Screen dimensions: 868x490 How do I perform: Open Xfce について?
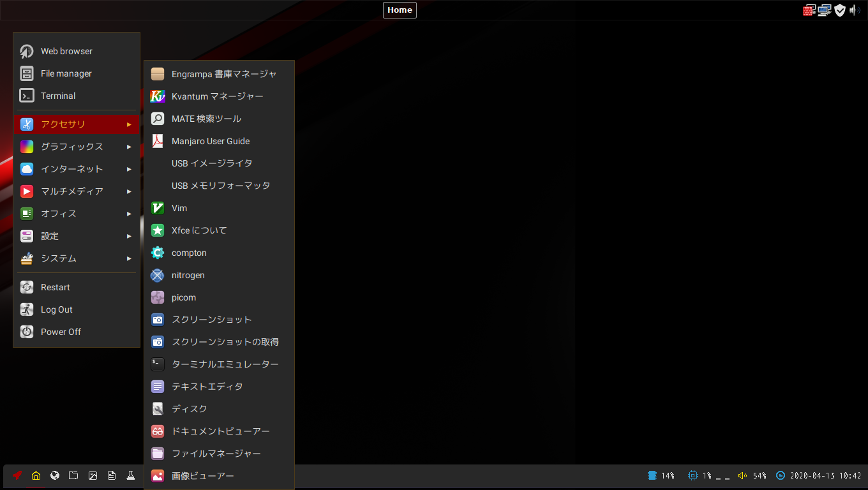click(x=219, y=230)
